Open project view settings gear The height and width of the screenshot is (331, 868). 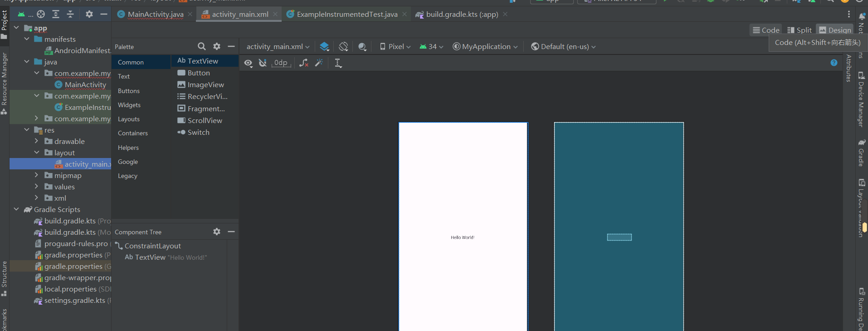point(89,14)
